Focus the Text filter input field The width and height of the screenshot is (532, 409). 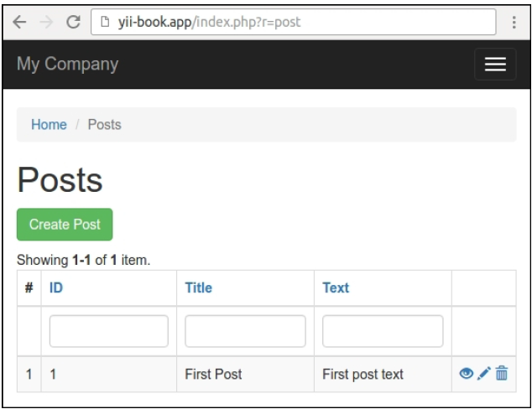383,331
